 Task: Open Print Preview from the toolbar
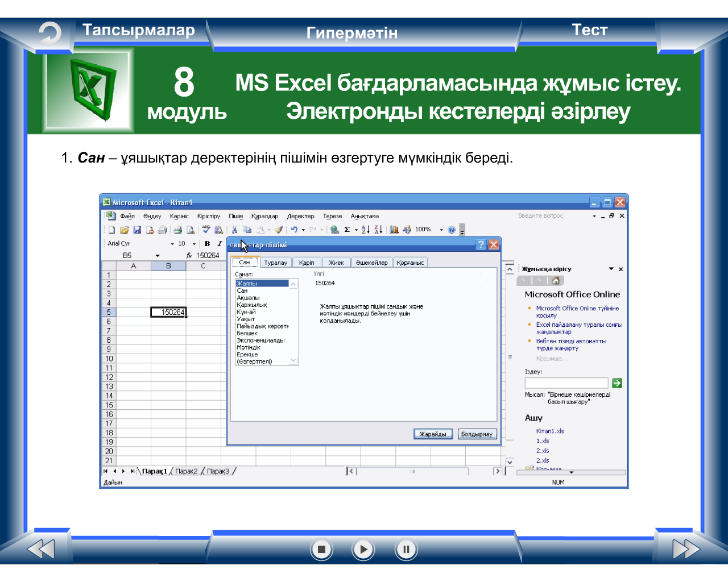[x=191, y=230]
